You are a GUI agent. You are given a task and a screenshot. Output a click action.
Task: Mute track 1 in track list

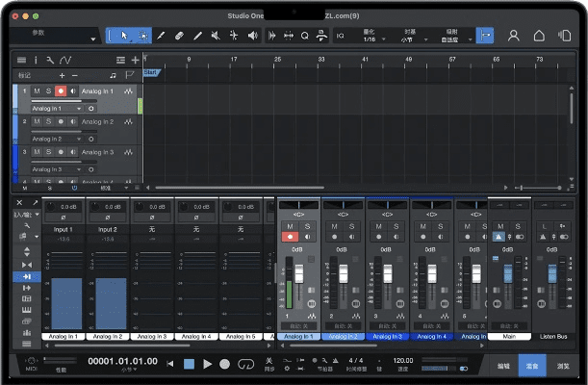pyautogui.click(x=37, y=91)
